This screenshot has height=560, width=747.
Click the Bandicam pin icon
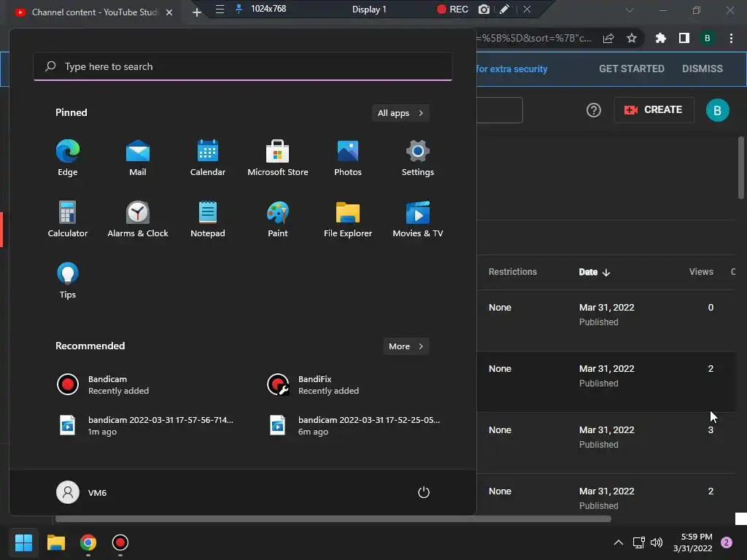click(x=239, y=9)
